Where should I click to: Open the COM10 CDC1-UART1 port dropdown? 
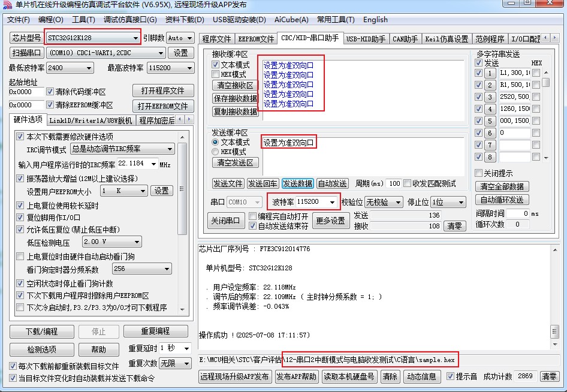coord(106,53)
